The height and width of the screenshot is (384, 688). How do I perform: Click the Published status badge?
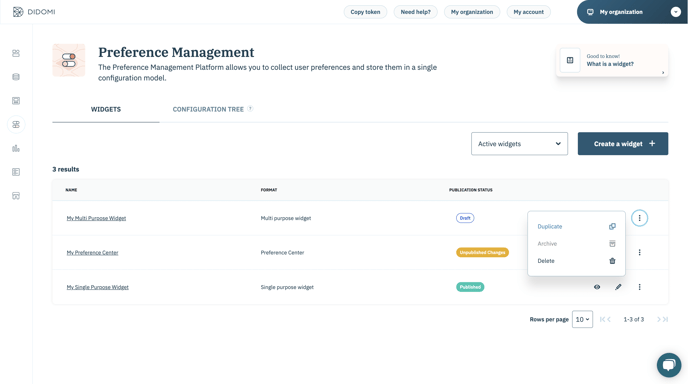tap(470, 287)
